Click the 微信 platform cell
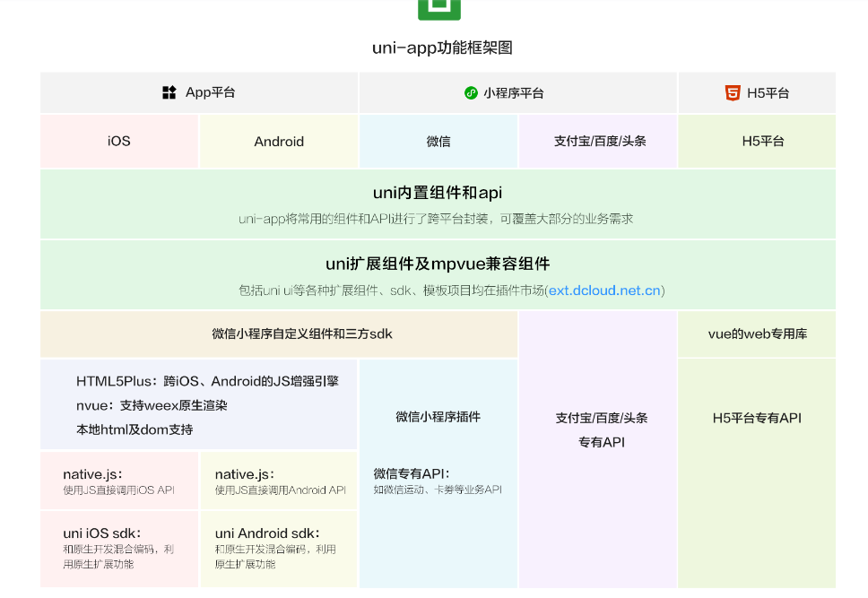The width and height of the screenshot is (868, 598). pyautogui.click(x=438, y=141)
